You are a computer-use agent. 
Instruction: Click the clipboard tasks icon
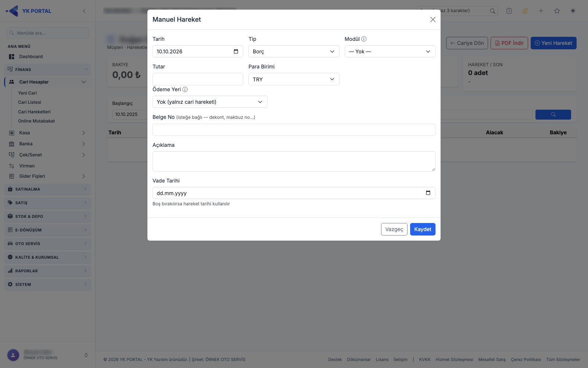[509, 11]
